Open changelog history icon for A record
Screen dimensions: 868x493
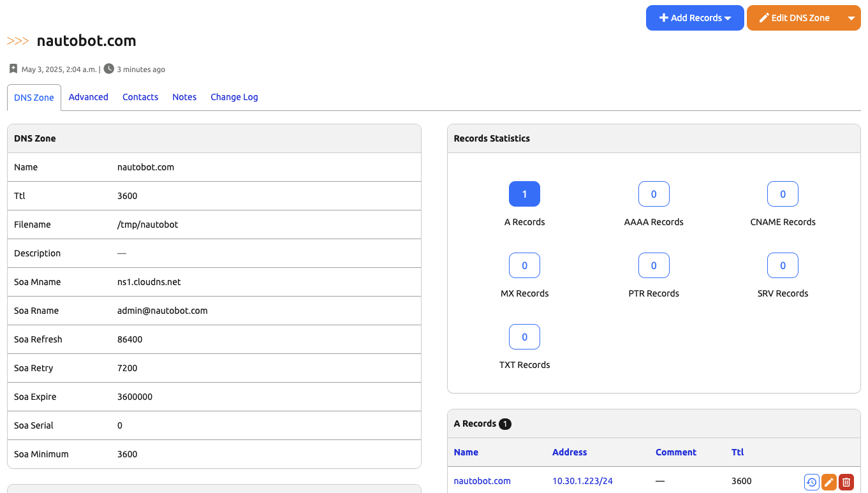point(811,482)
